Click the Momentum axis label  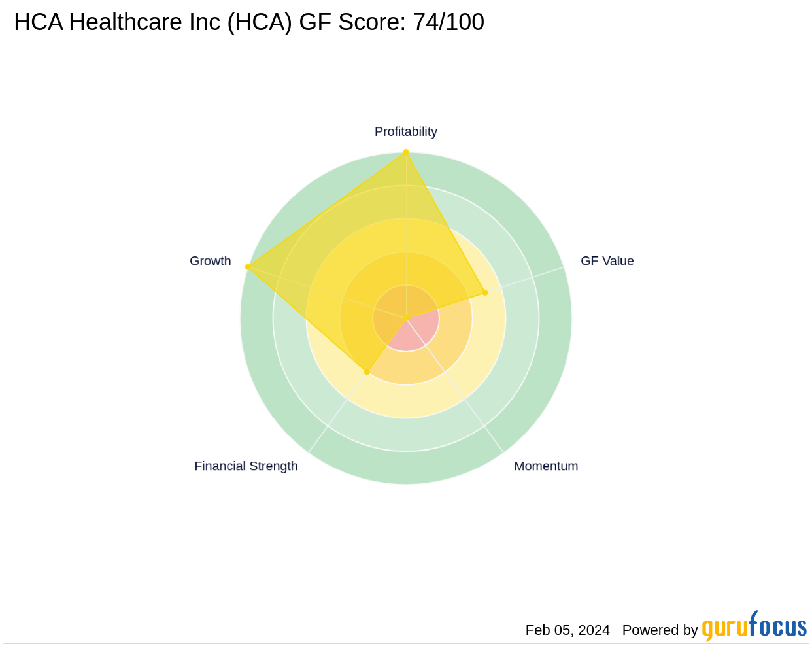[545, 466]
